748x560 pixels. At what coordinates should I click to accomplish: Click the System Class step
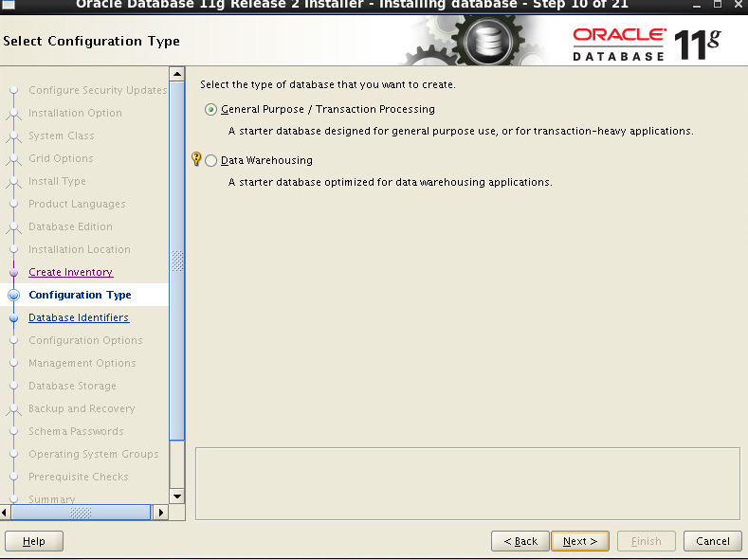point(62,135)
